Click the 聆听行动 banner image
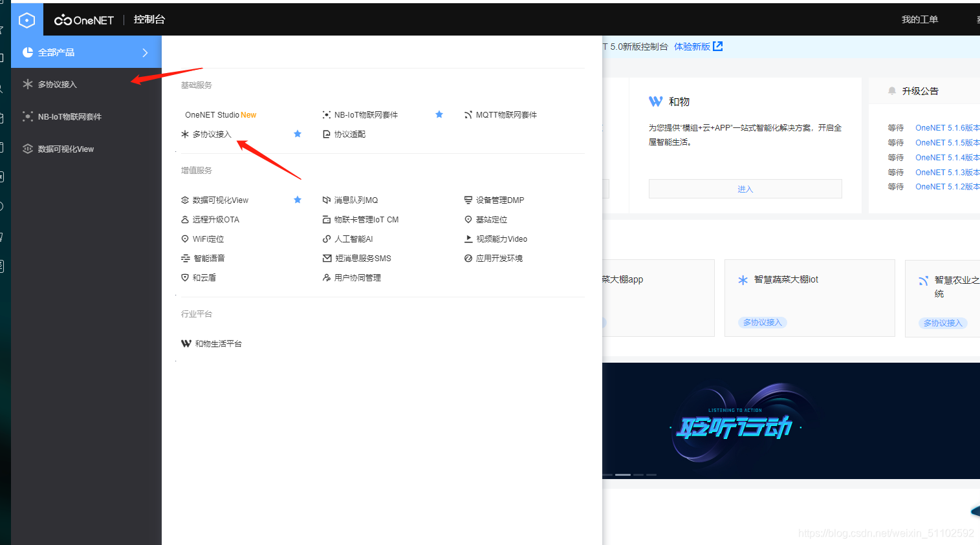The image size is (980, 545). point(791,421)
